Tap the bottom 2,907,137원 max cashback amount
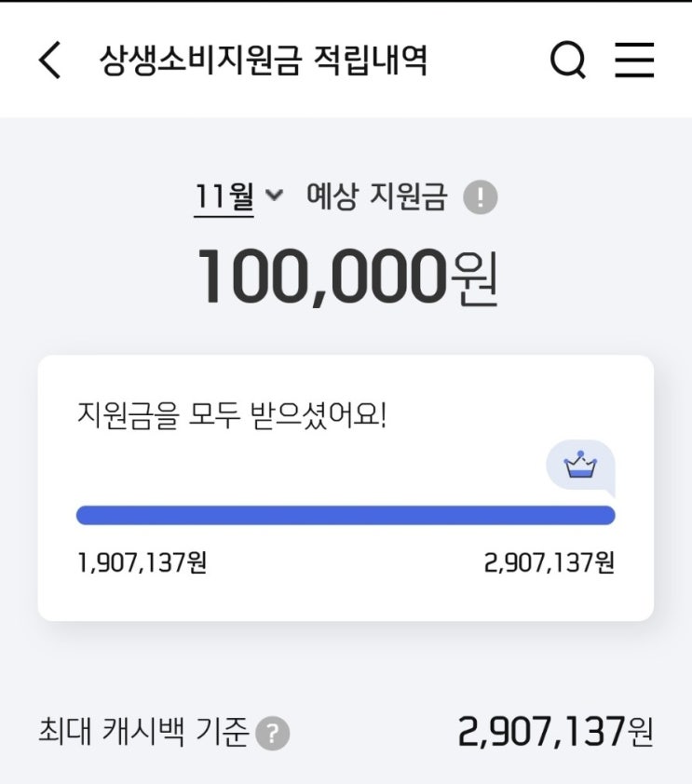This screenshot has height=784, width=692. 555,733
